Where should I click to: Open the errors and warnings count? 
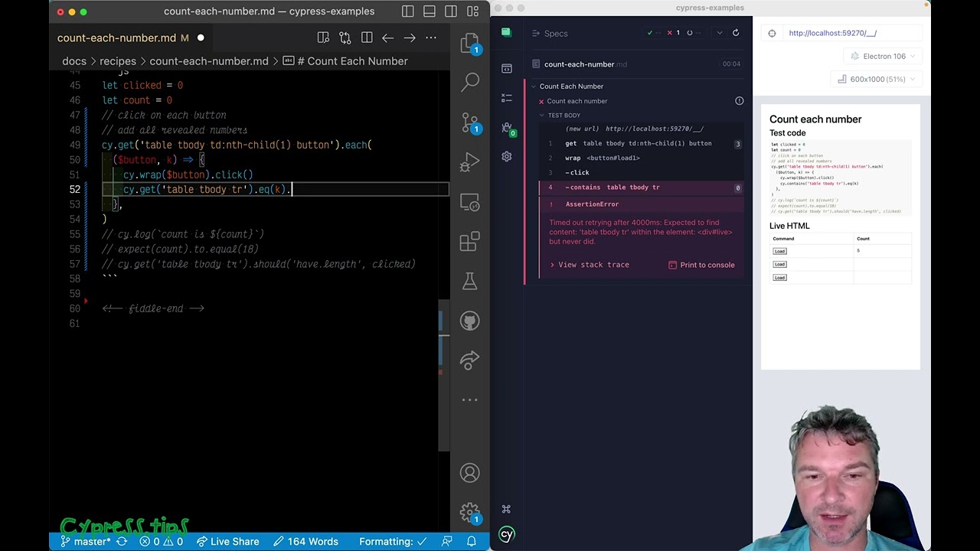coord(162,542)
